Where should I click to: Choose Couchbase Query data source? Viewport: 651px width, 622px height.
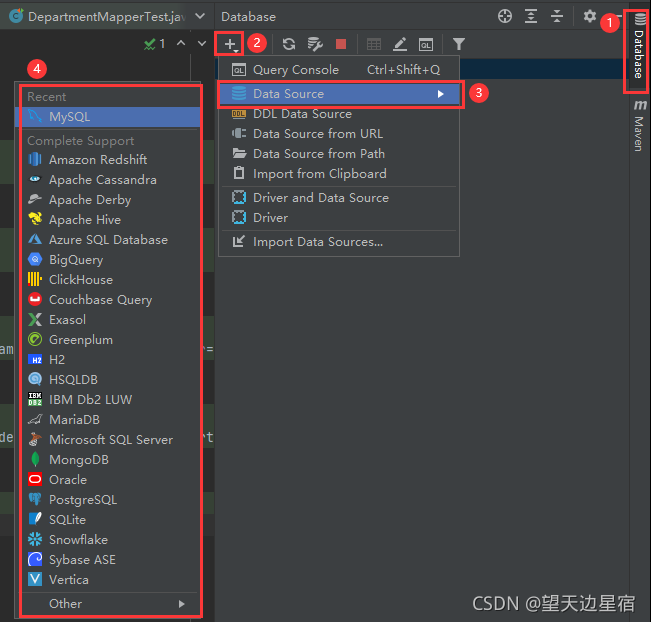pyautogui.click(x=108, y=300)
